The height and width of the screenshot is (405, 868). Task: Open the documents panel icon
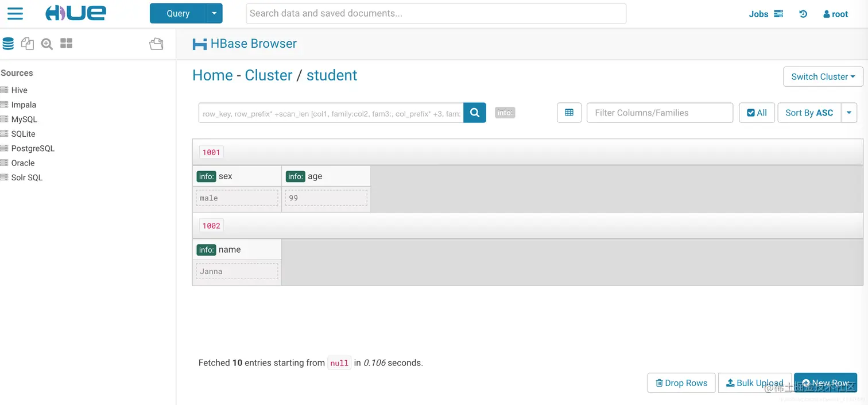[27, 44]
